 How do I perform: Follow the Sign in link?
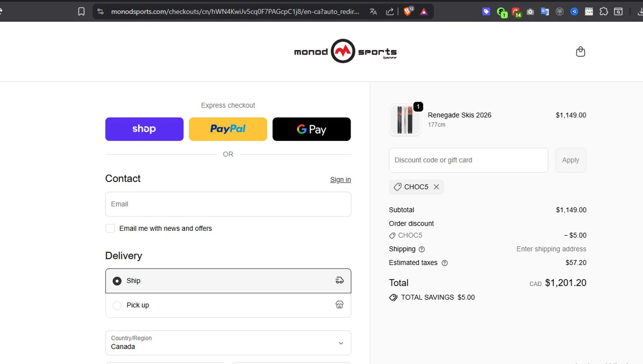coord(340,179)
